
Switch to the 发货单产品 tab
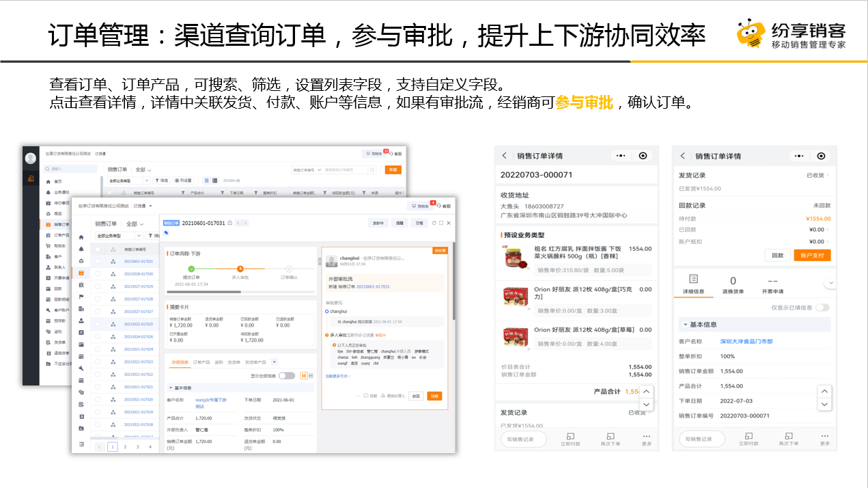pos(255,362)
